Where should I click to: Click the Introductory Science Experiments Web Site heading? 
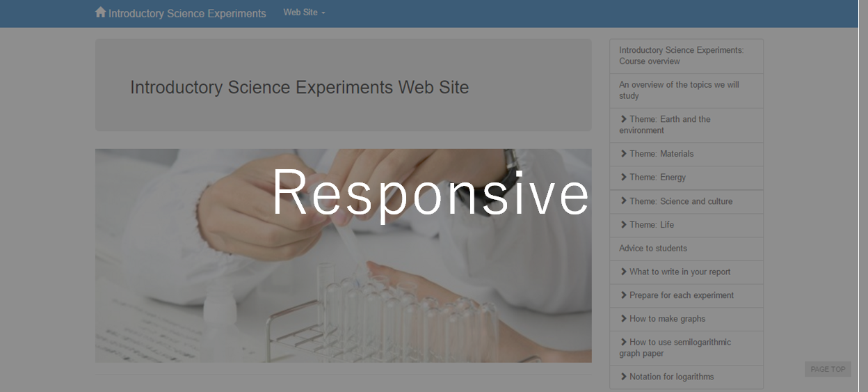pos(300,87)
